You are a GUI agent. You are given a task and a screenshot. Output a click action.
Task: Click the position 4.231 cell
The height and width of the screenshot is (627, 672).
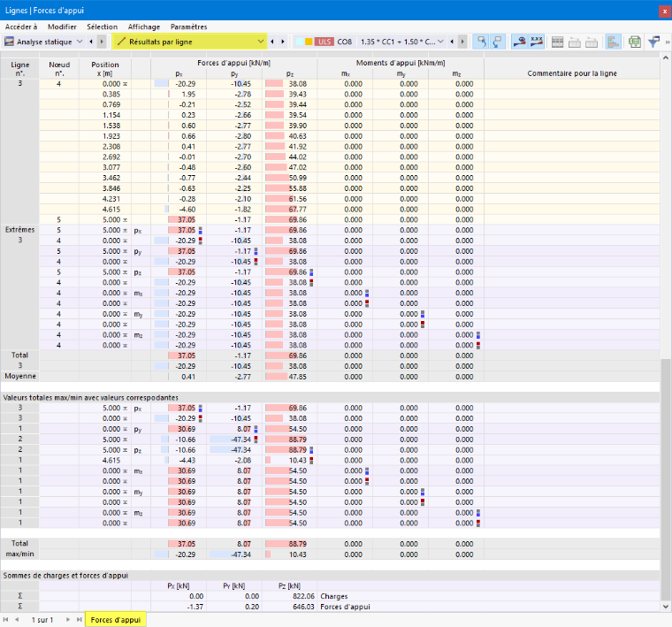105,199
